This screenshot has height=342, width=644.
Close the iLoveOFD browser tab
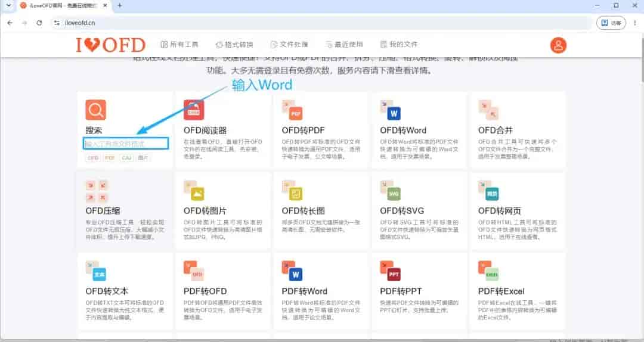[105, 6]
